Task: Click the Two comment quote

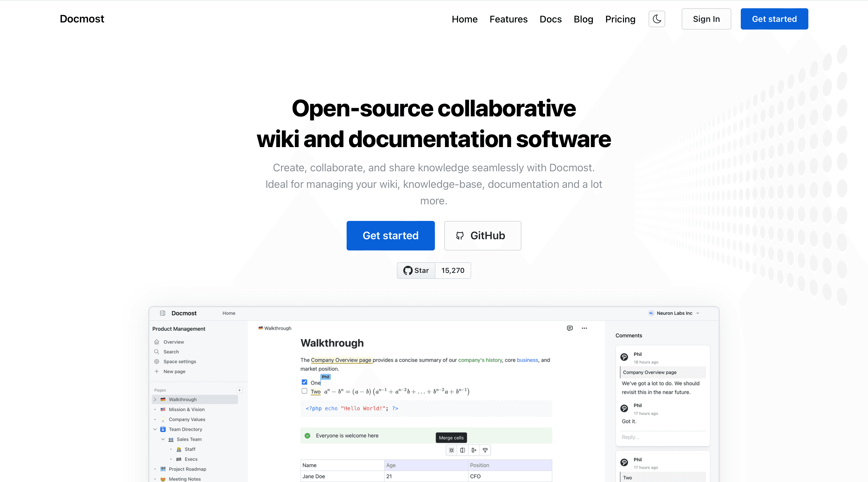Action: [663, 477]
